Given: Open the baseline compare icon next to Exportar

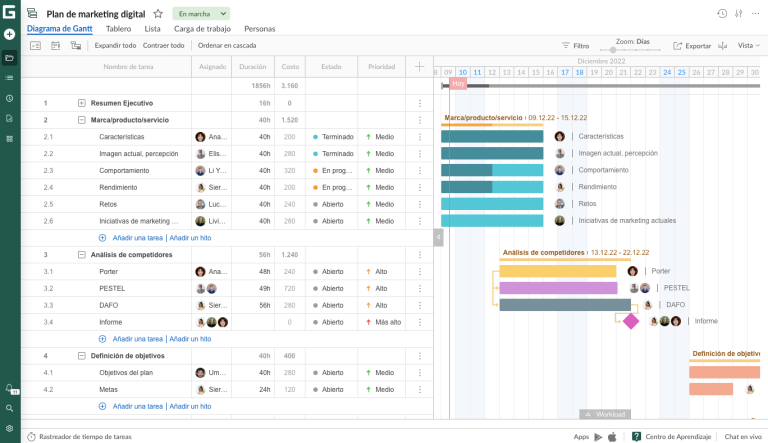Looking at the screenshot, I should 722,46.
